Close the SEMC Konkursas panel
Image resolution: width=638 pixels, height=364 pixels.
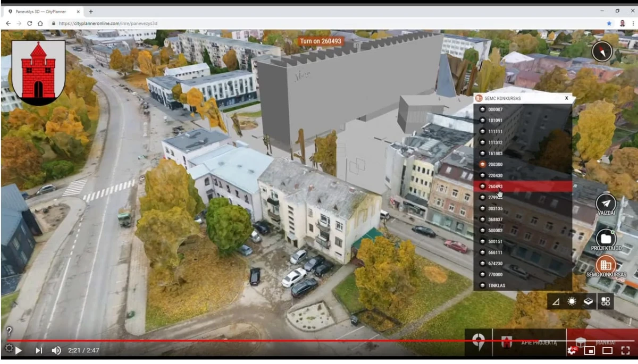pyautogui.click(x=567, y=98)
